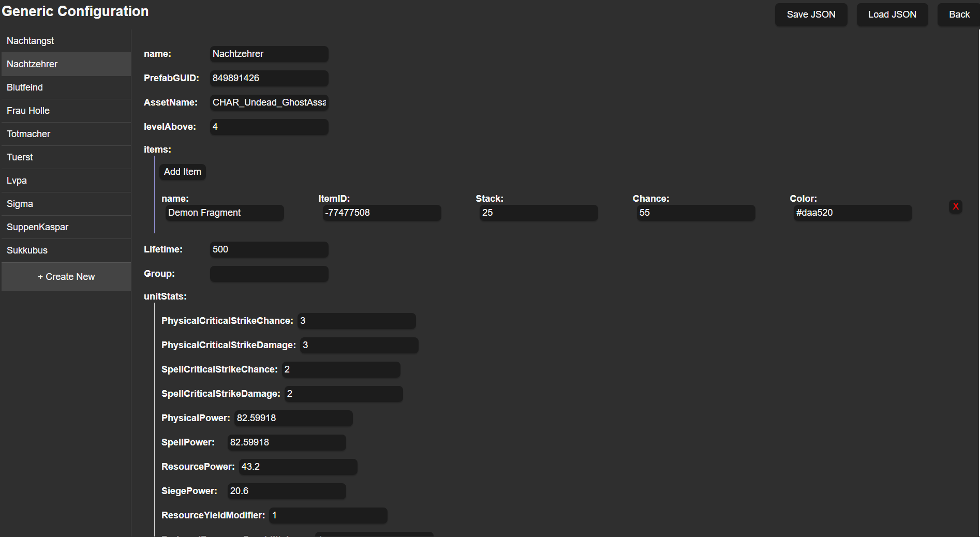Edit the SpellPower value field
Image resolution: width=980 pixels, height=537 pixels.
287,442
